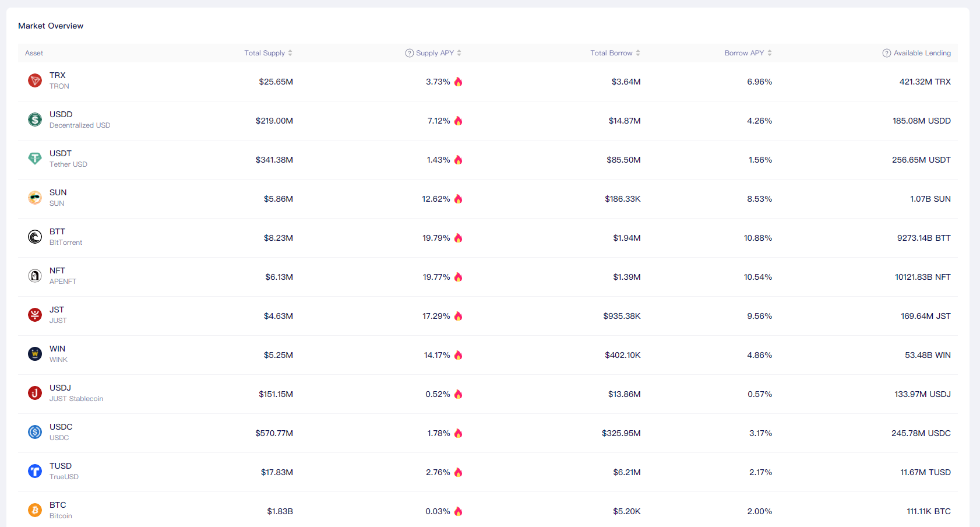Click the USDD token icon
The image size is (980, 527).
click(x=35, y=120)
